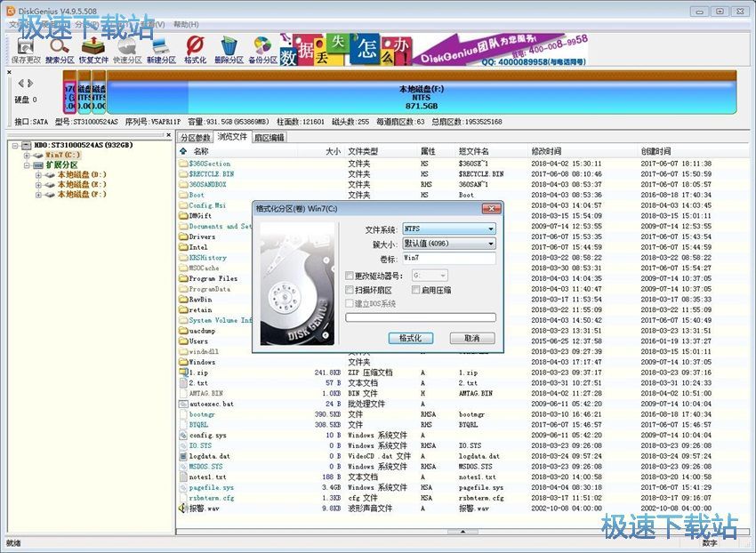Click the horizontal scrollbar below file list

[462, 532]
